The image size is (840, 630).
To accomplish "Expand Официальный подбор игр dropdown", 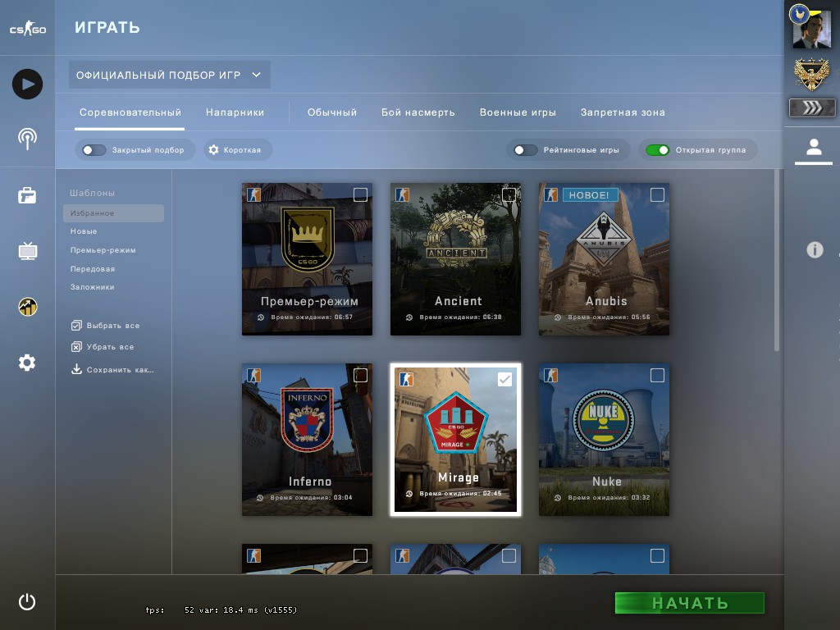I will click(x=169, y=75).
